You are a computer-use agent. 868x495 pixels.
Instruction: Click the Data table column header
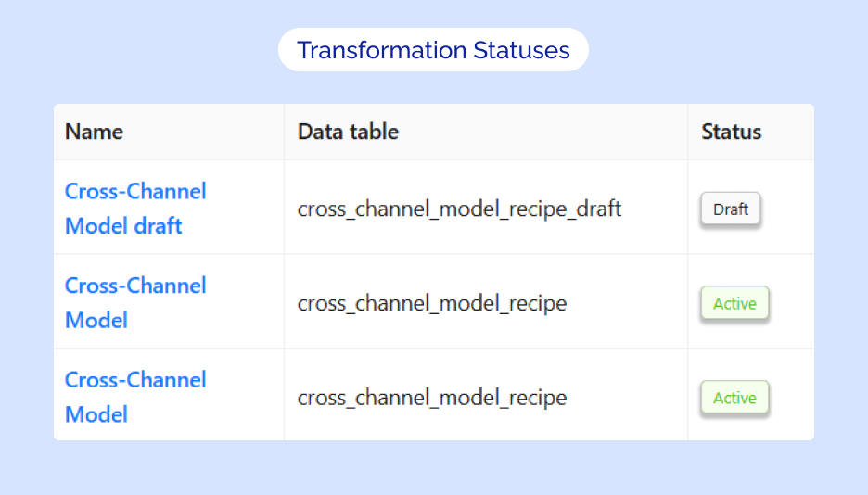348,132
